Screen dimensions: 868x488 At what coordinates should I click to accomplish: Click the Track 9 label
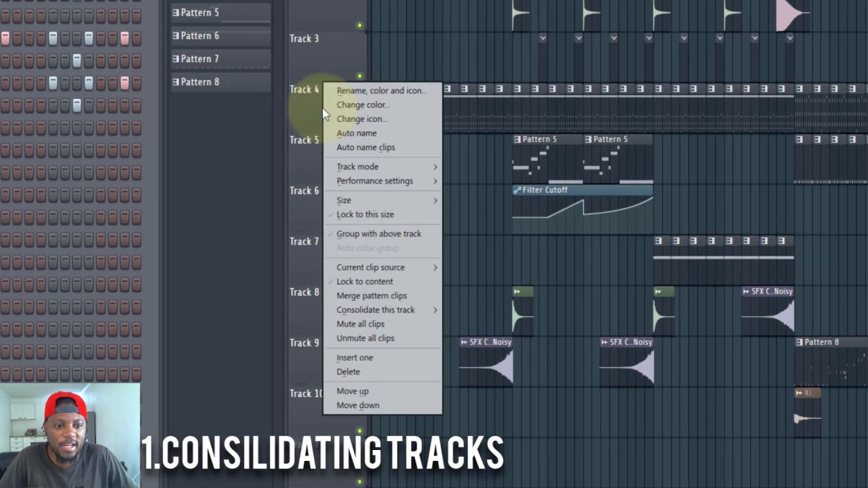tap(304, 343)
